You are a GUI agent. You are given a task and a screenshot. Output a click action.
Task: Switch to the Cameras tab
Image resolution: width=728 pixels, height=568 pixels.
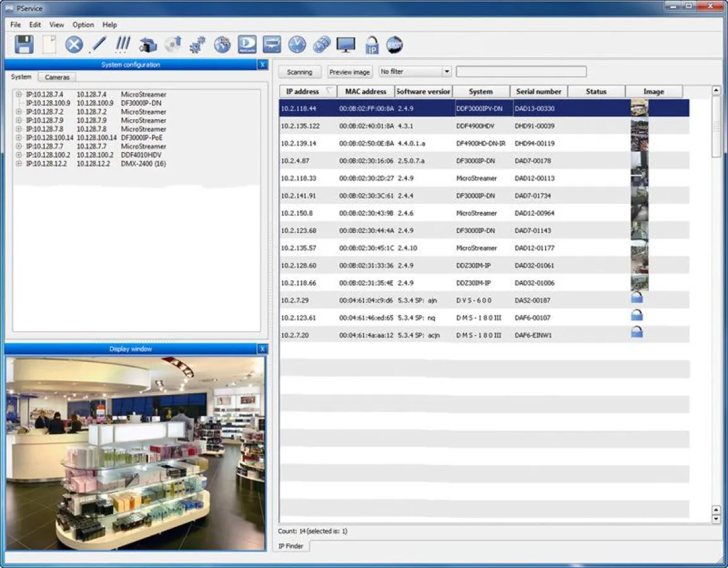(57, 76)
